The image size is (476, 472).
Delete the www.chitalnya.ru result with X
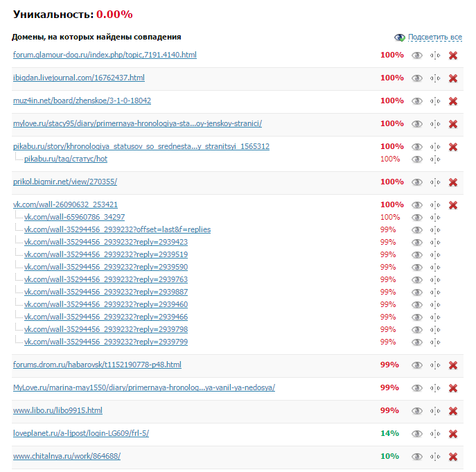453,457
